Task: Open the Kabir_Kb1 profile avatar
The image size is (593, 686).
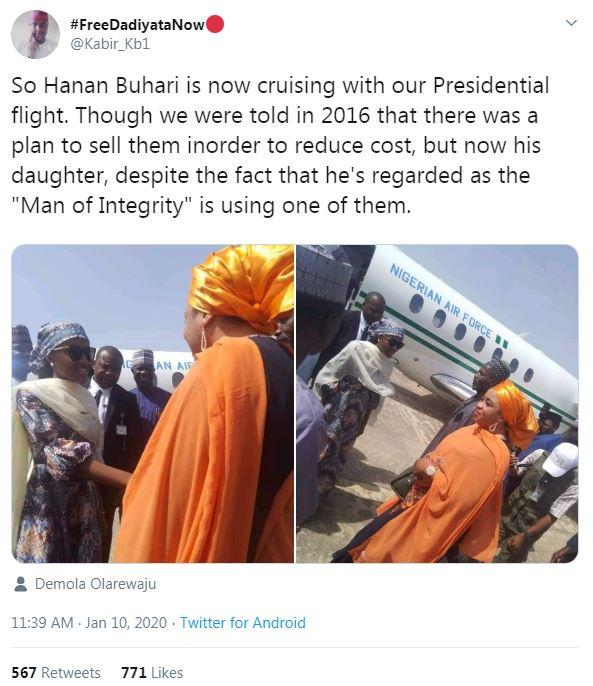Action: [35, 34]
